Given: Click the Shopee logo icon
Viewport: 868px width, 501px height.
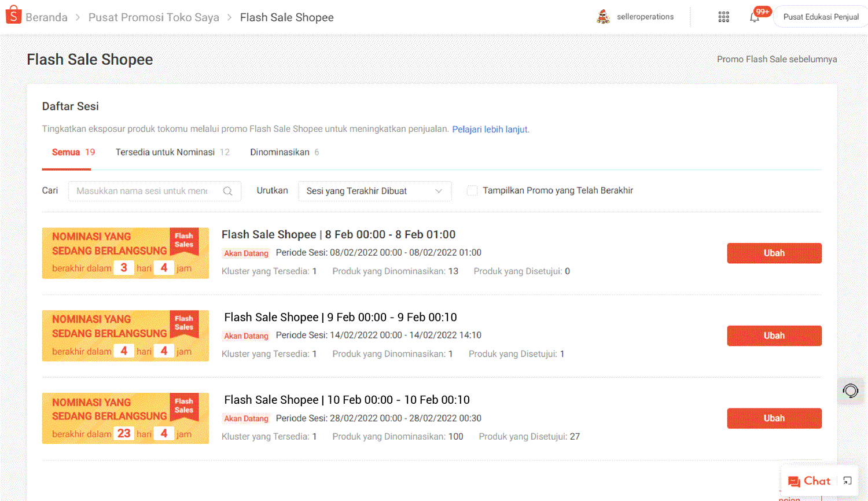Looking at the screenshot, I should pyautogui.click(x=13, y=16).
